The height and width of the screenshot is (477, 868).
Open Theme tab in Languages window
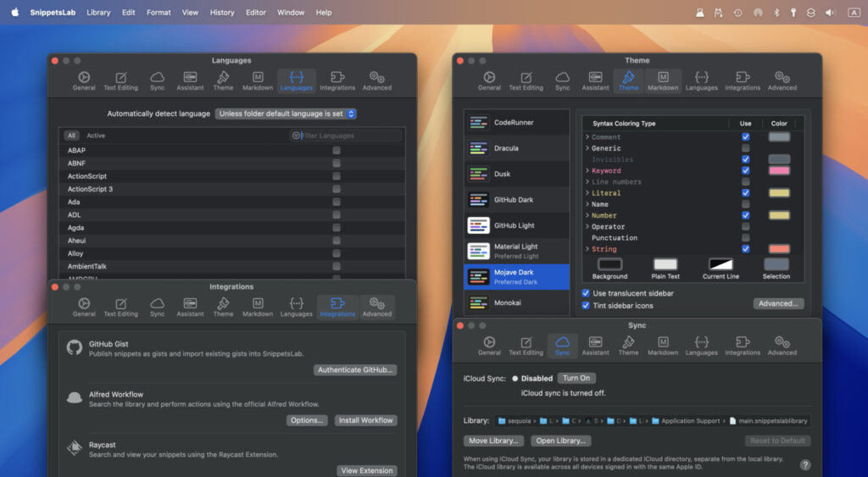pyautogui.click(x=223, y=80)
